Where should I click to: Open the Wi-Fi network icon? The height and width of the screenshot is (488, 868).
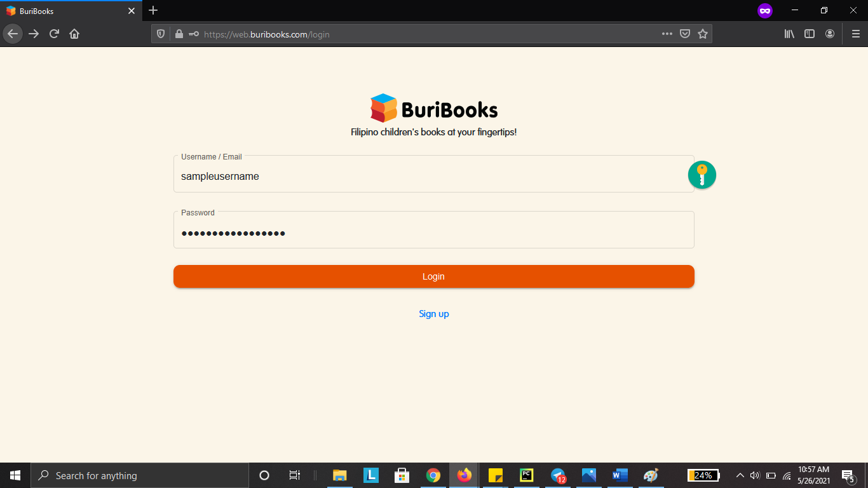[x=787, y=475]
